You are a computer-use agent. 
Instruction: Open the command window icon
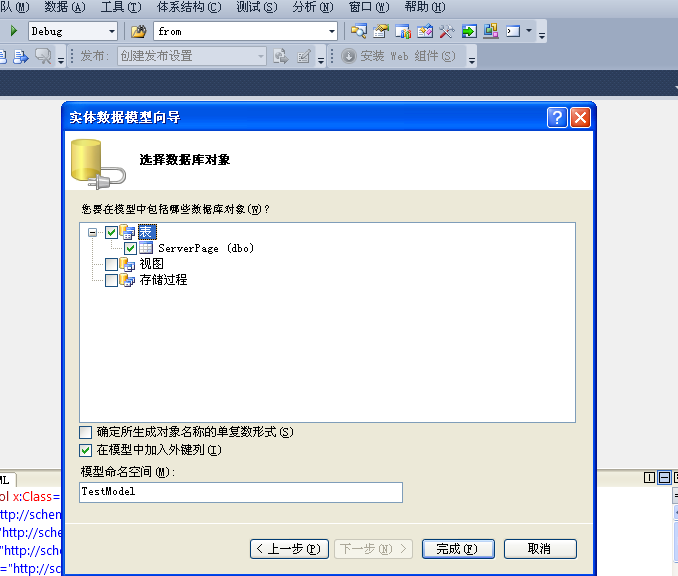513,31
